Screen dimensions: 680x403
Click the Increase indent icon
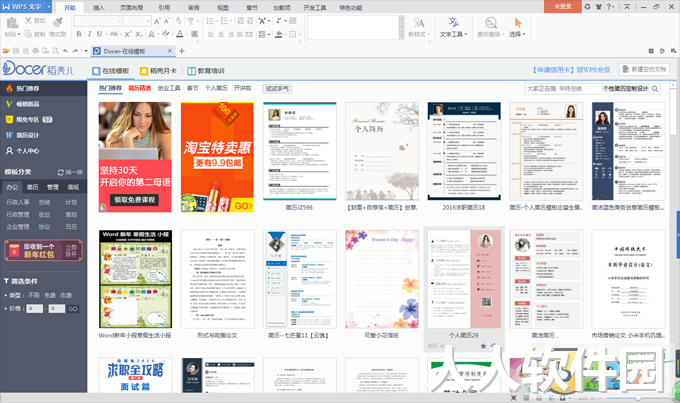tap(250, 21)
